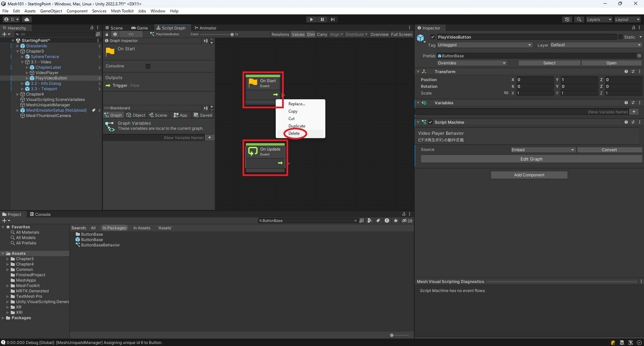Expand the SphereTerrace object
The width and height of the screenshot is (644, 346).
click(x=21, y=57)
